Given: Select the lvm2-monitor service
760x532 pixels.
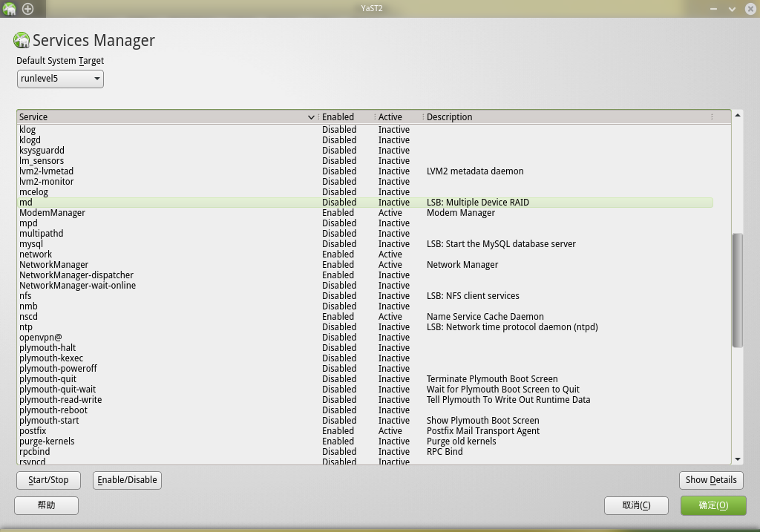Looking at the screenshot, I should click(x=365, y=182).
